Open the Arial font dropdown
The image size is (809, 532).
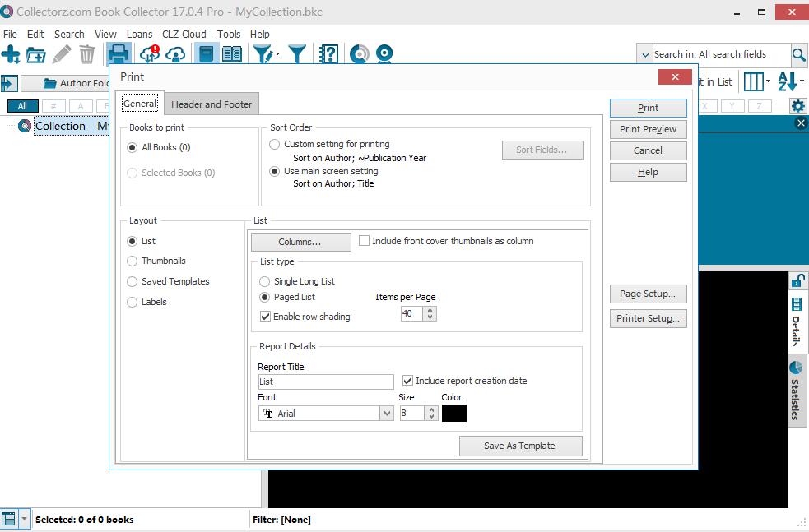[387, 414]
